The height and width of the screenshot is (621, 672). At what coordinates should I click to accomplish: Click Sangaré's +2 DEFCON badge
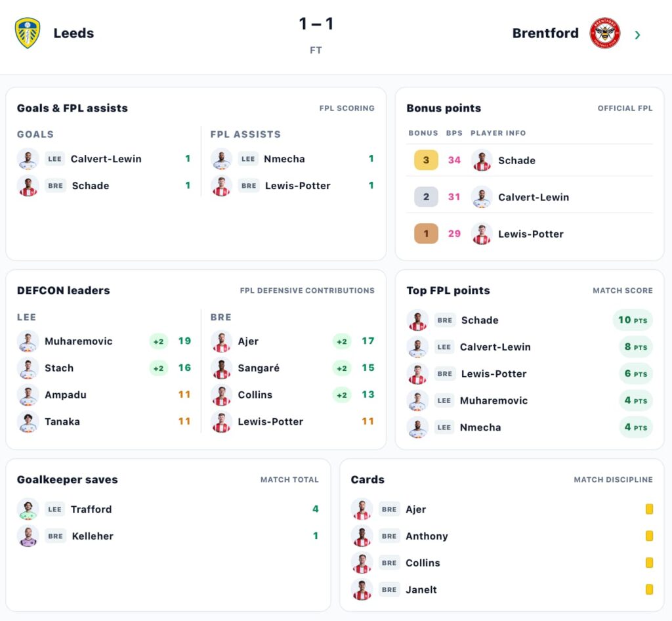[342, 368]
